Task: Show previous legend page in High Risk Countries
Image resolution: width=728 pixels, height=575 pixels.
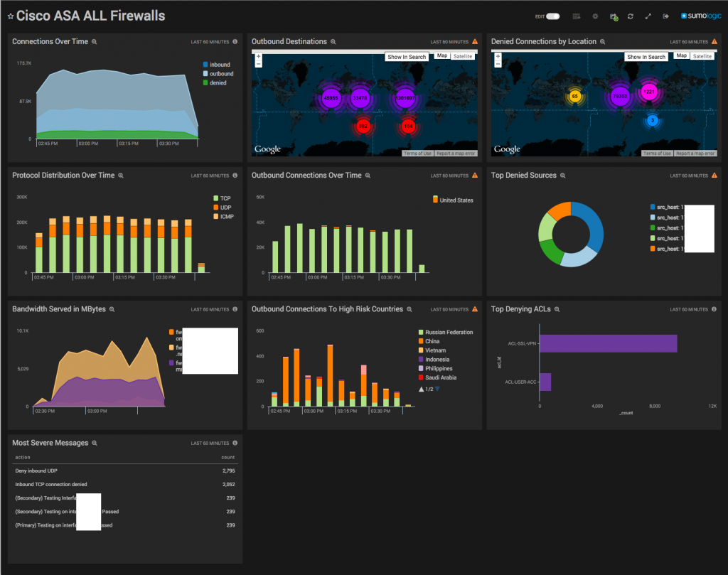Action: pos(421,389)
